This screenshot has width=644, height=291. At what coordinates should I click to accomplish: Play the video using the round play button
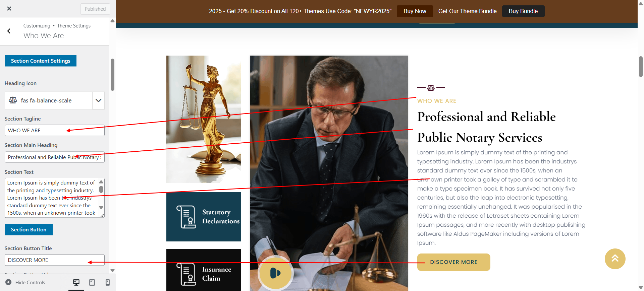tap(275, 273)
